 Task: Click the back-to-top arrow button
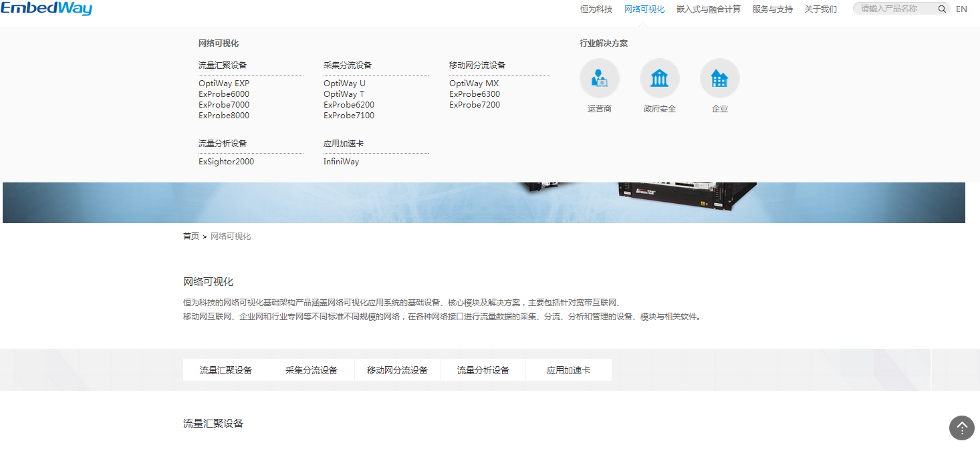(x=962, y=428)
